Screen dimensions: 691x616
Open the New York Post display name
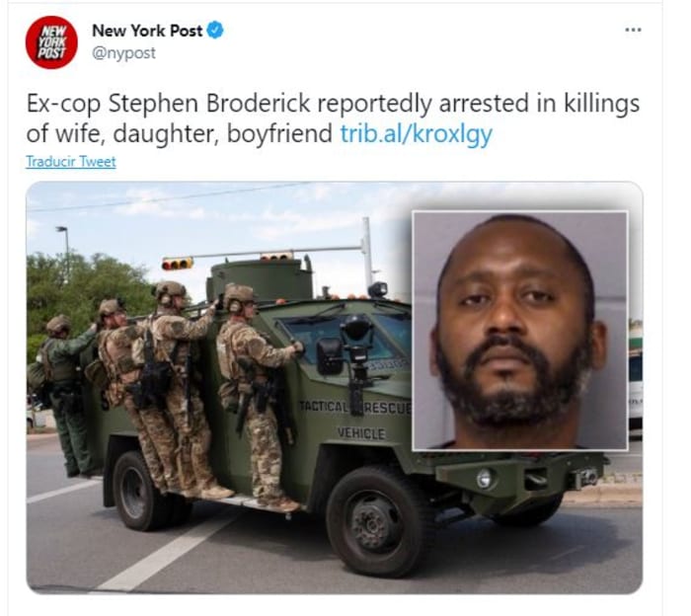pyautogui.click(x=147, y=31)
